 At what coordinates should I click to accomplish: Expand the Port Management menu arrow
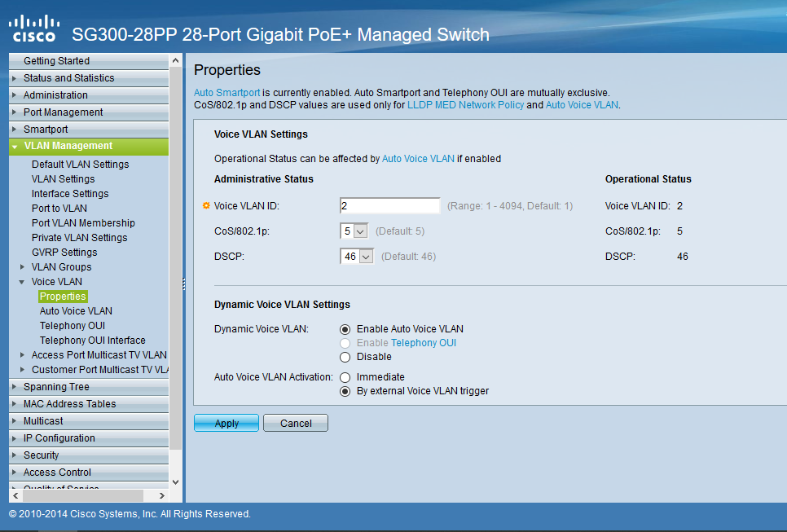[14, 112]
